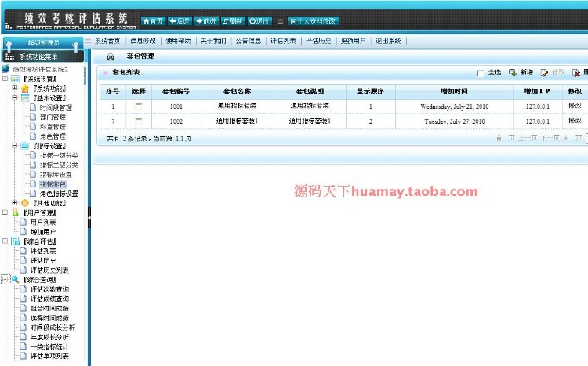
Task: Click the 后退 back arrow button
Action: tap(180, 21)
